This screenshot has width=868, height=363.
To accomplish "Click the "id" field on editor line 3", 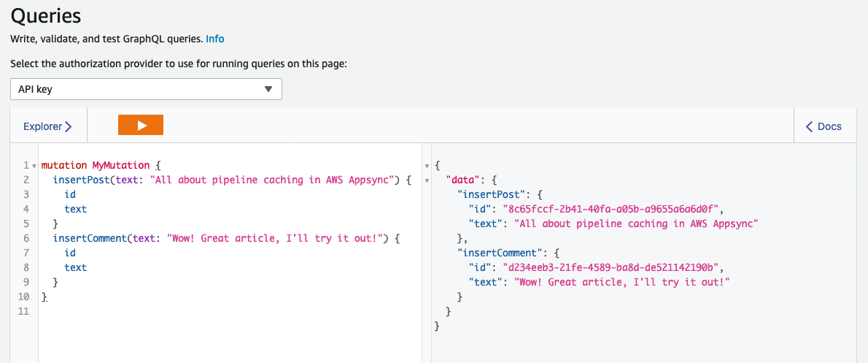I will tap(70, 194).
